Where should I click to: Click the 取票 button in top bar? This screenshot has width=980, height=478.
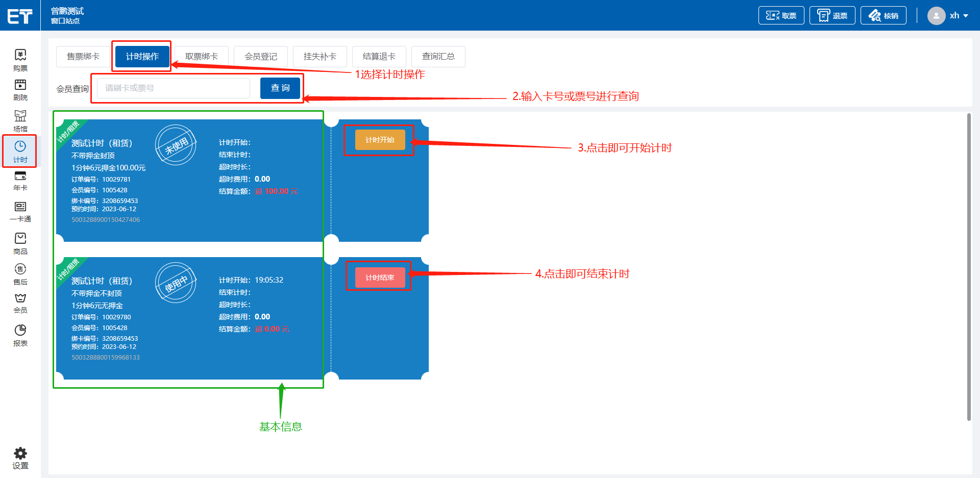781,16
